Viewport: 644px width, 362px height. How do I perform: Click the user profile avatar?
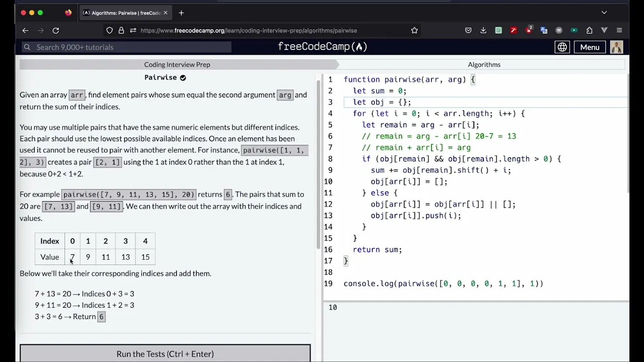pyautogui.click(x=616, y=47)
